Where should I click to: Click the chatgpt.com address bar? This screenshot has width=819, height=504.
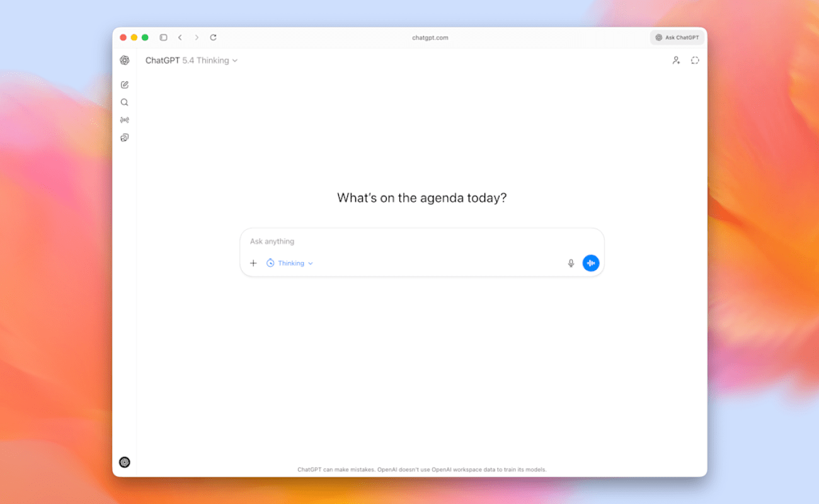point(430,38)
